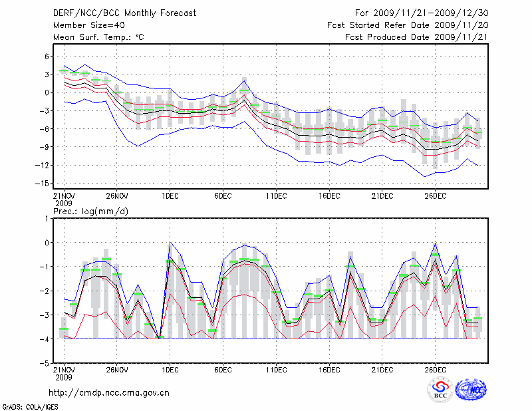Click the Fcst Produced Date line
The width and height of the screenshot is (532, 411).
417,37
